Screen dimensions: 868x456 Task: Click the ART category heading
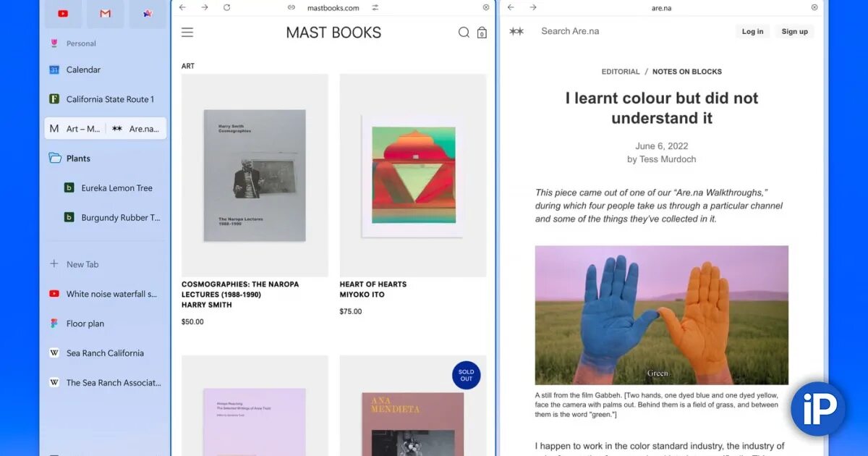tap(188, 66)
